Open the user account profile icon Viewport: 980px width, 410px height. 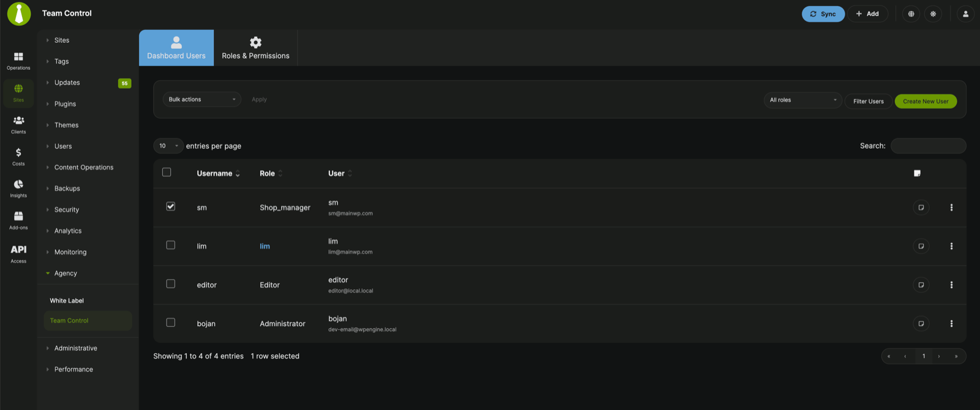coord(966,14)
